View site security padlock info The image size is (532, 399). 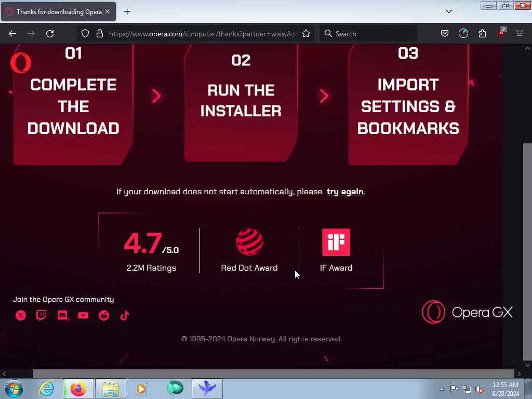point(99,34)
